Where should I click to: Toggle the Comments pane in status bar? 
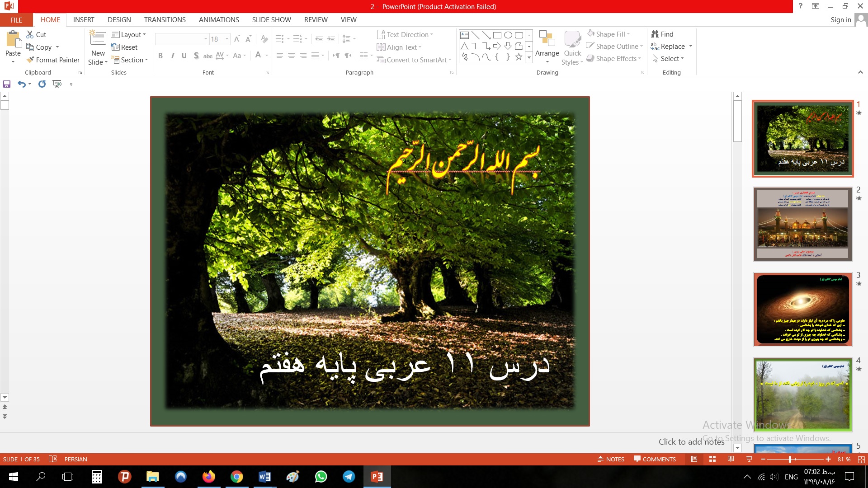(655, 459)
